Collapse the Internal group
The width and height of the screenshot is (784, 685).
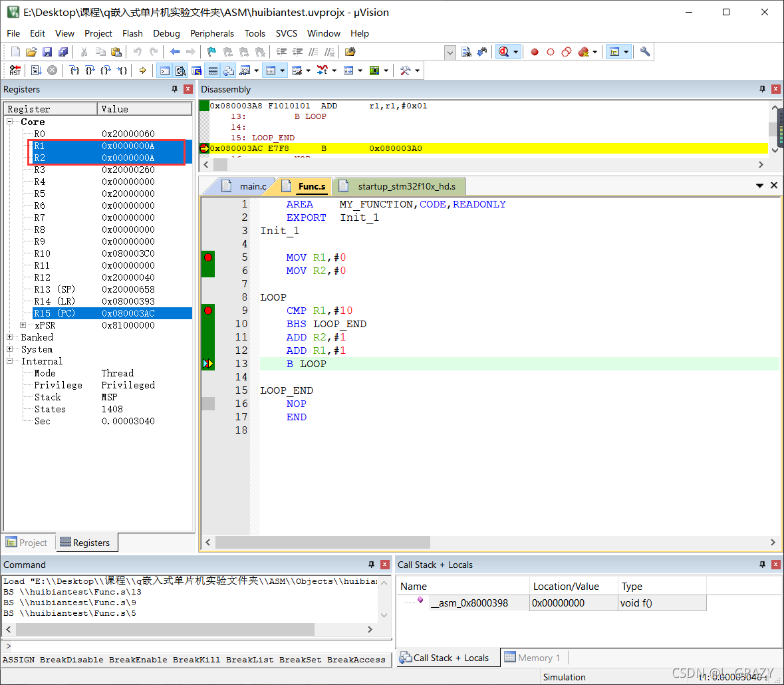(x=9, y=361)
